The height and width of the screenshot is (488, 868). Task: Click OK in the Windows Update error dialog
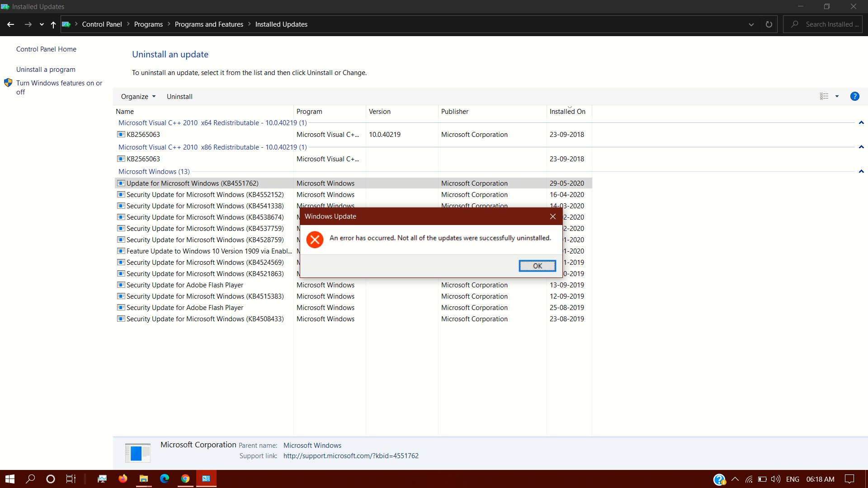point(537,266)
